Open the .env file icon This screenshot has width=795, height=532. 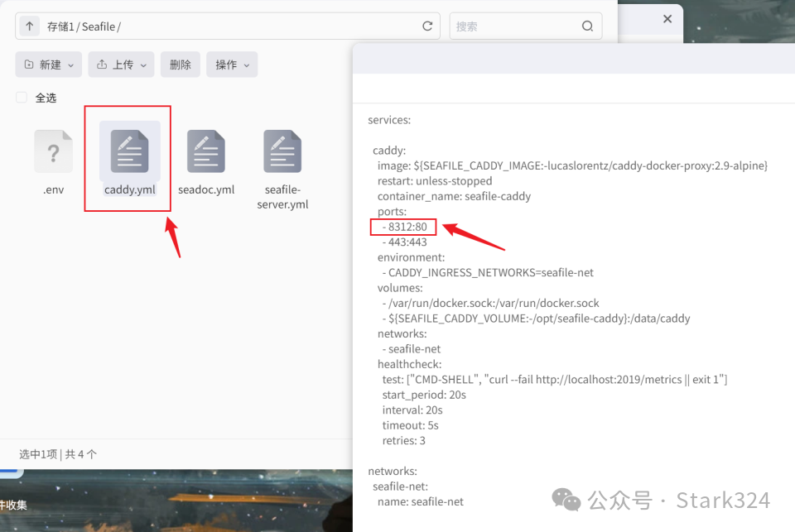point(53,151)
